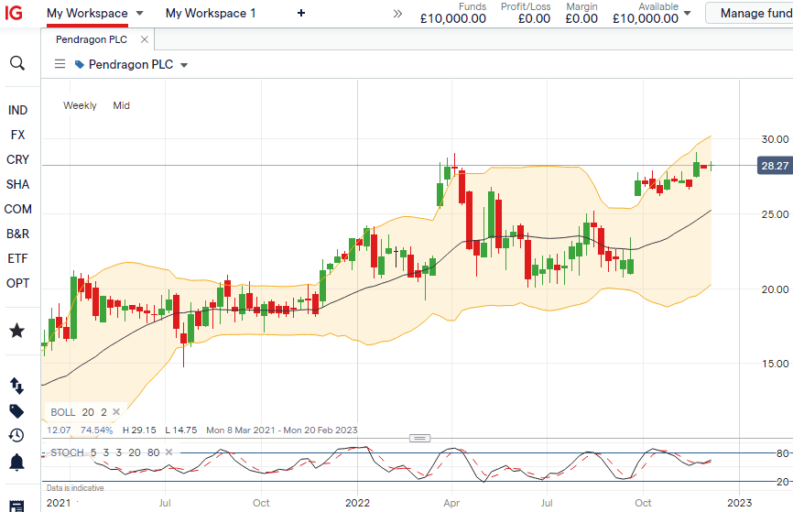Click the L 14.75 low value
The width and height of the screenshot is (793, 512).
click(181, 430)
